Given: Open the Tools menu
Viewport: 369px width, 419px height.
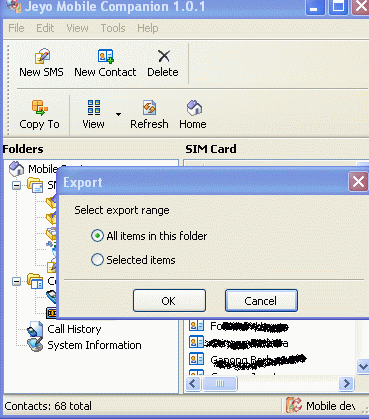Looking at the screenshot, I should tap(113, 28).
